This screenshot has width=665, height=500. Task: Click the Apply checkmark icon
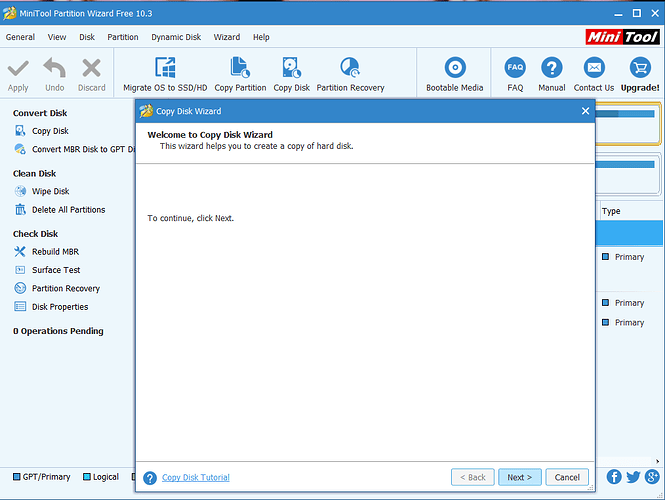[18, 69]
